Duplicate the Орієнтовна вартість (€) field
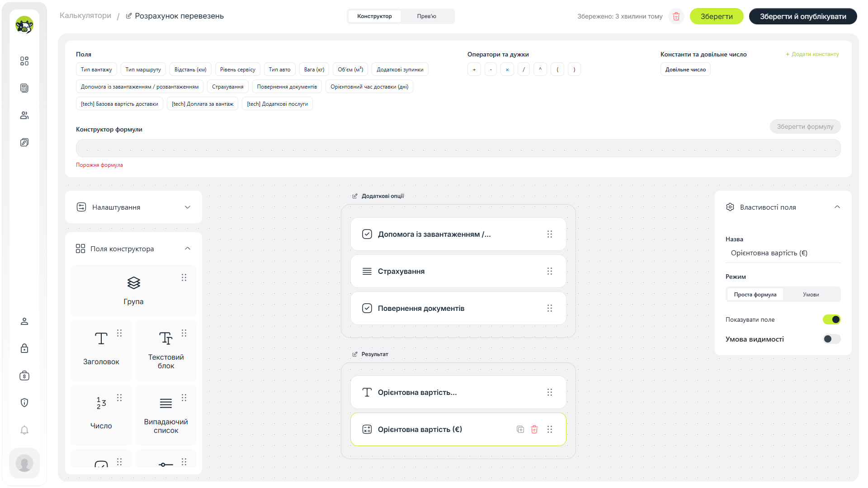Screen dimensions: 868x488 pyautogui.click(x=520, y=429)
